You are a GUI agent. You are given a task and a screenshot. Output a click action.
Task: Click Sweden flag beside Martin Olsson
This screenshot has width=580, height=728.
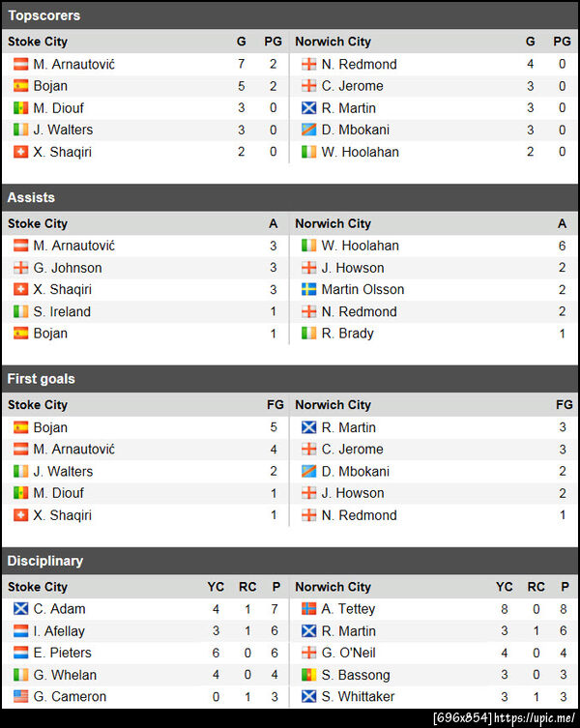pyautogui.click(x=308, y=289)
